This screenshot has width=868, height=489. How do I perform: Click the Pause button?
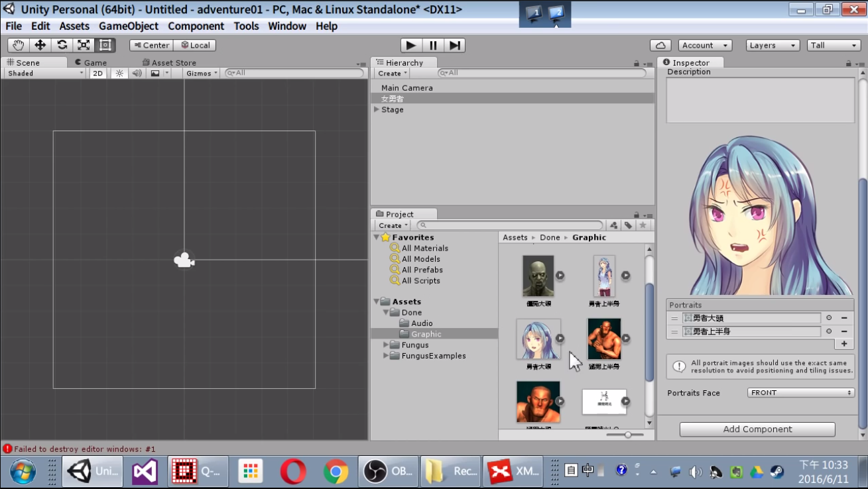[x=433, y=45]
